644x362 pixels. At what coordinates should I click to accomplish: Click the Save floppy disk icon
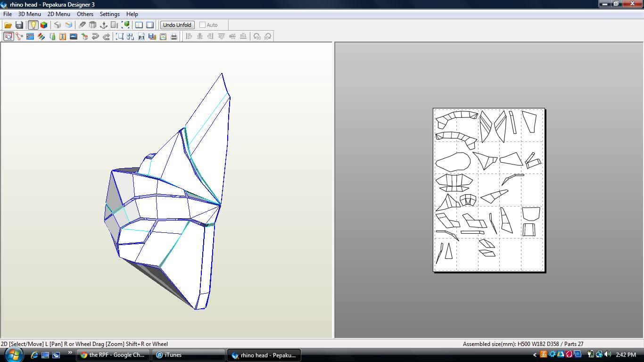[19, 25]
